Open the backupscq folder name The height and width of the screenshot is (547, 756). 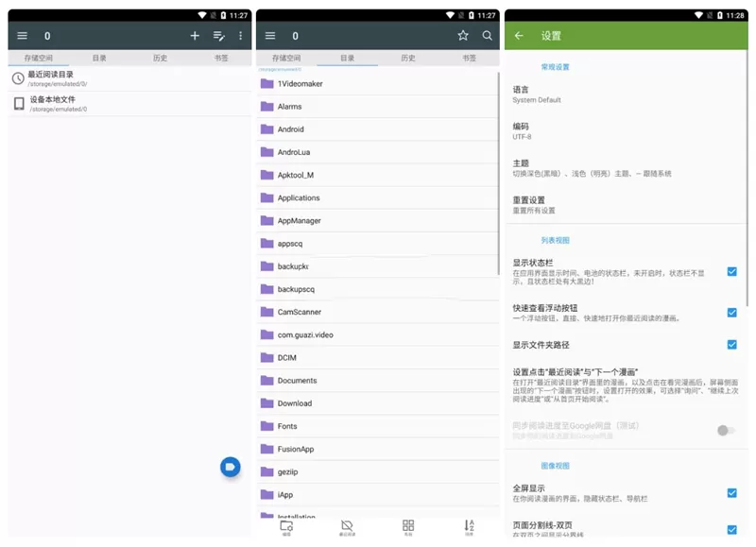pyautogui.click(x=296, y=289)
